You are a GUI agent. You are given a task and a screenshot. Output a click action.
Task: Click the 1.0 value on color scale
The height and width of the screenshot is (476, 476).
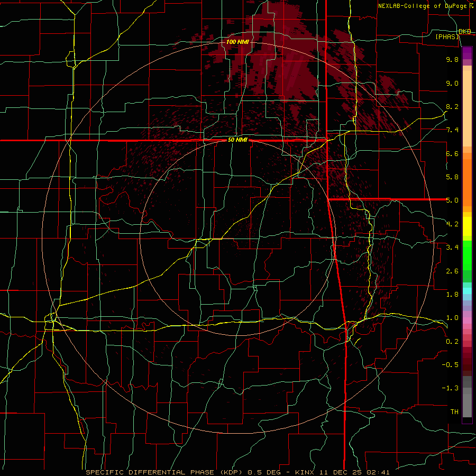(x=452, y=318)
